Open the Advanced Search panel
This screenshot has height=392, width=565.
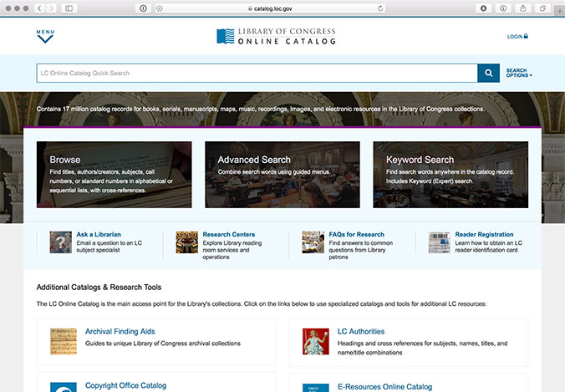click(282, 174)
